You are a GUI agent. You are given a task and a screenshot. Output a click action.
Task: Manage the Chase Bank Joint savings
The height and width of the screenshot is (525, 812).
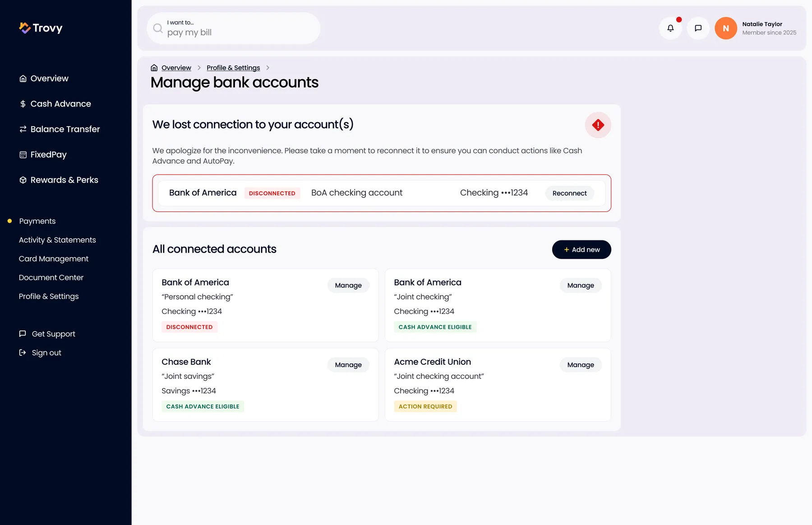[348, 365]
